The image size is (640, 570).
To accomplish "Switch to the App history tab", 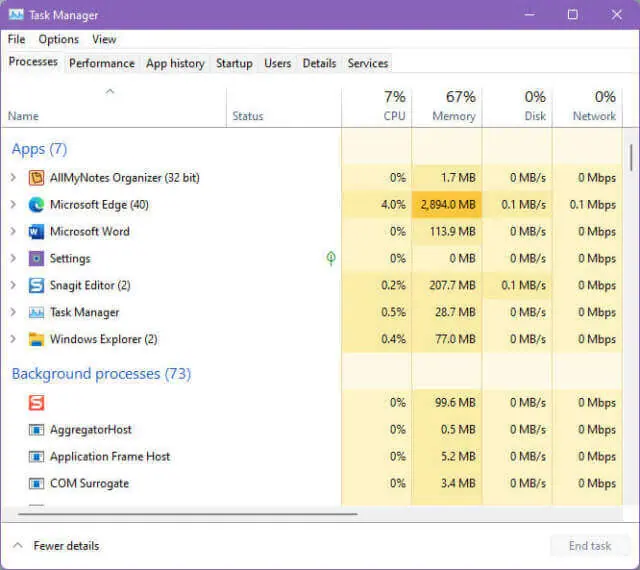I will tap(175, 64).
